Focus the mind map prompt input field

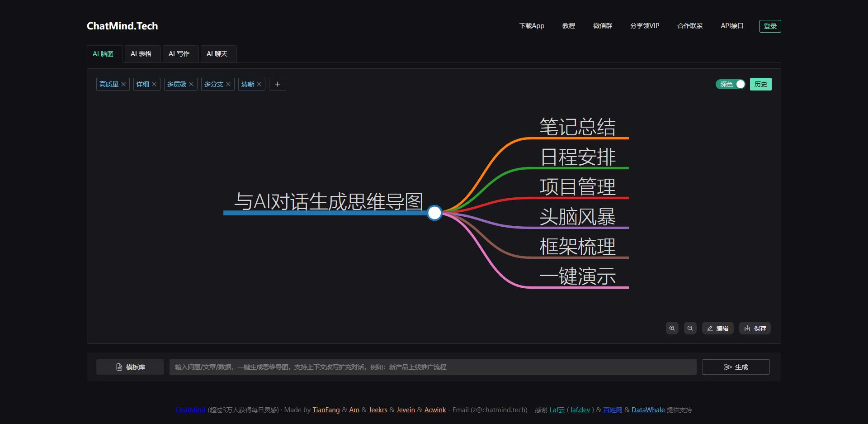point(432,367)
